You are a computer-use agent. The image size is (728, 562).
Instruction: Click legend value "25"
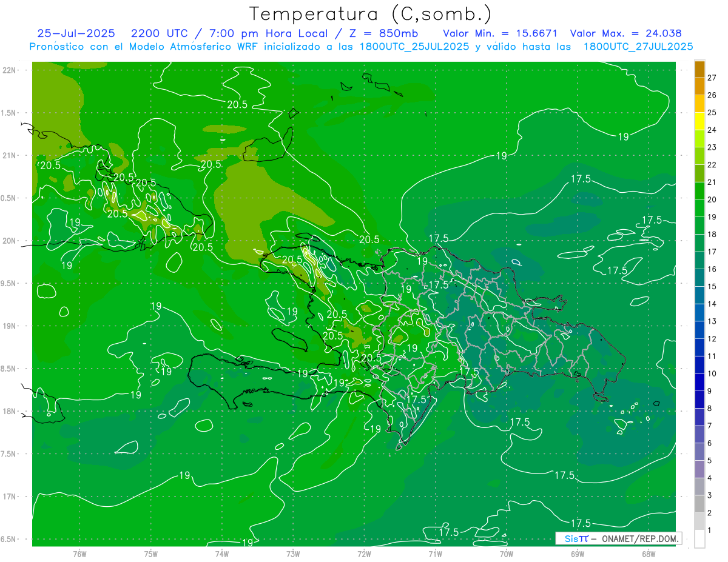coord(712,113)
